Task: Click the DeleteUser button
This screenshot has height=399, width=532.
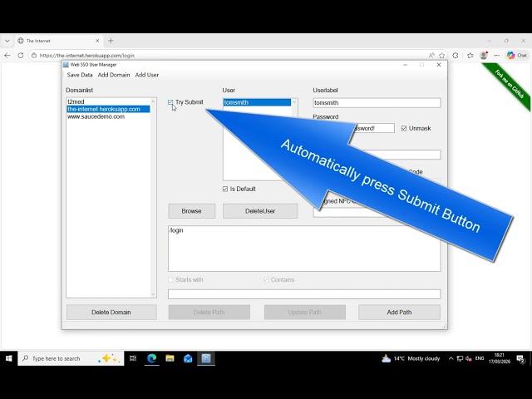Action: point(260,211)
